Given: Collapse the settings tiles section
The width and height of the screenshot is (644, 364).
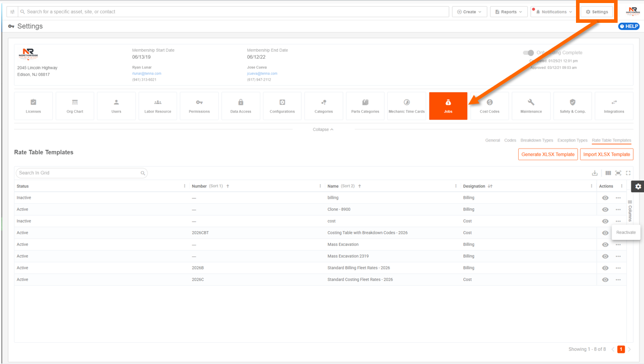Looking at the screenshot, I should click(323, 129).
